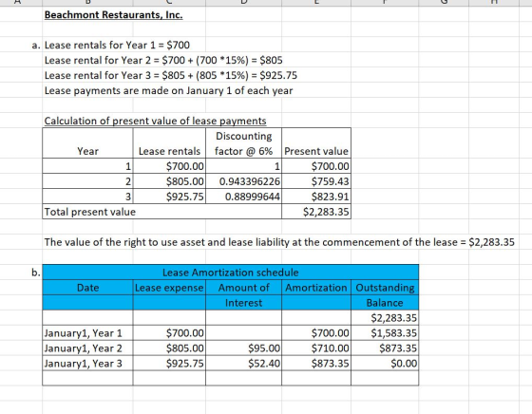Viewport: 532px width, 414px height.
Task: Click the Date header in amortization schedule
Action: point(87,288)
